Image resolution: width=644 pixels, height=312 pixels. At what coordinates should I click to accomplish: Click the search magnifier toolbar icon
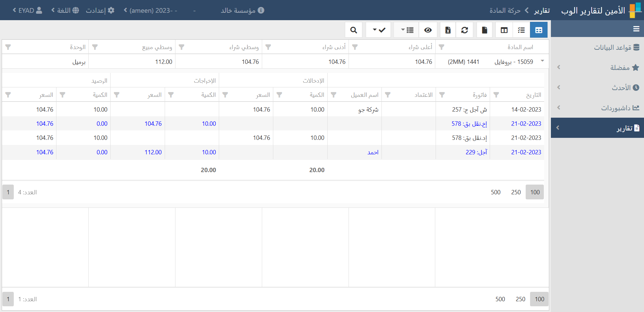coord(354,30)
